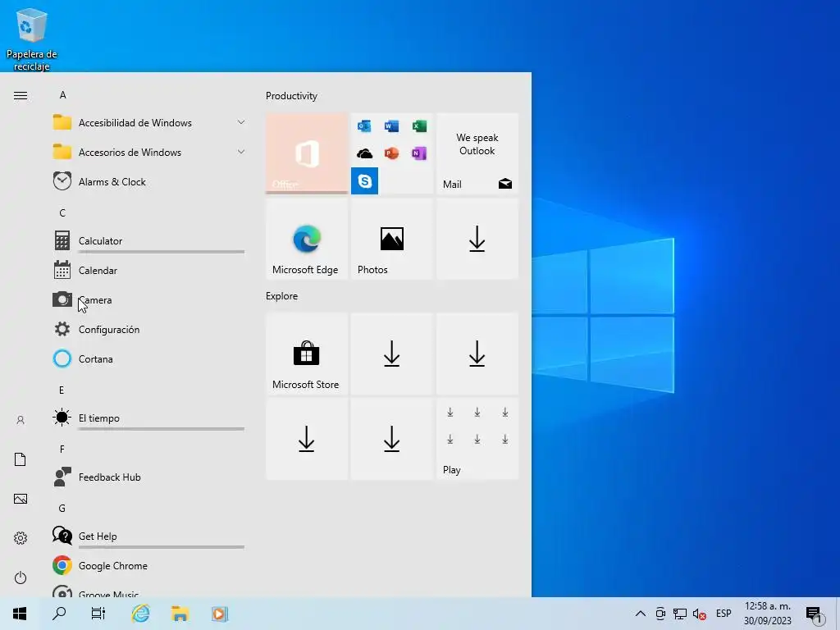840x630 pixels.
Task: Jump to letter A section header
Action: coord(62,95)
